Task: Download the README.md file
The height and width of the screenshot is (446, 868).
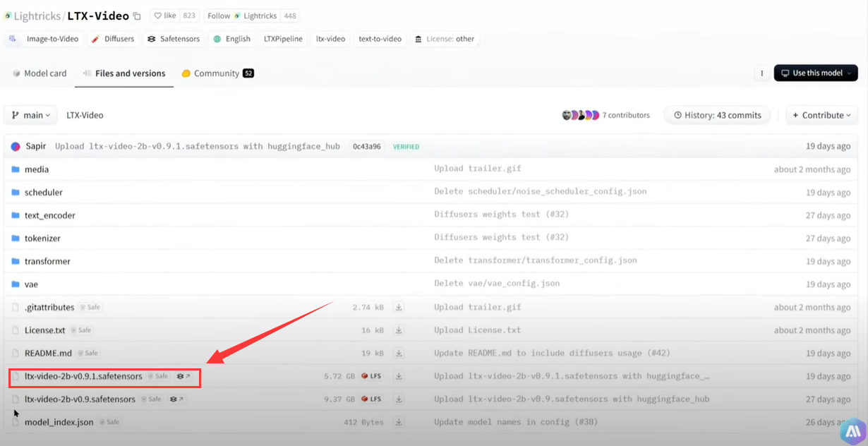Action: click(399, 353)
